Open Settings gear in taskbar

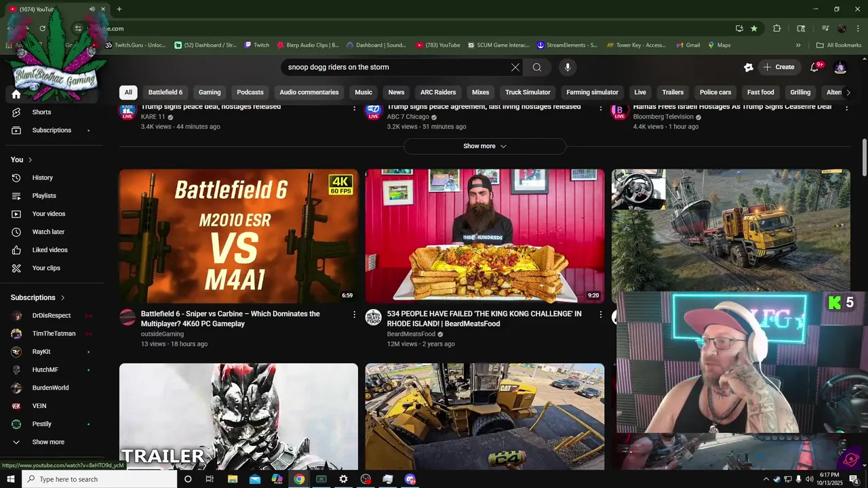click(344, 479)
